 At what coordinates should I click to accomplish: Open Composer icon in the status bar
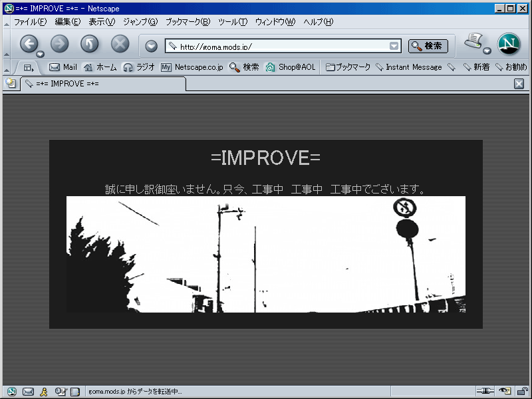tap(61, 392)
